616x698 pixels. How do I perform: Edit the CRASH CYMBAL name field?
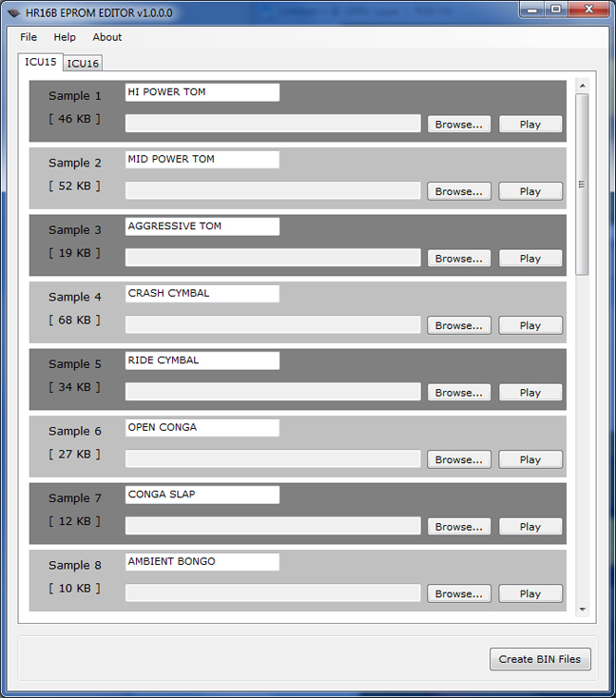click(202, 294)
